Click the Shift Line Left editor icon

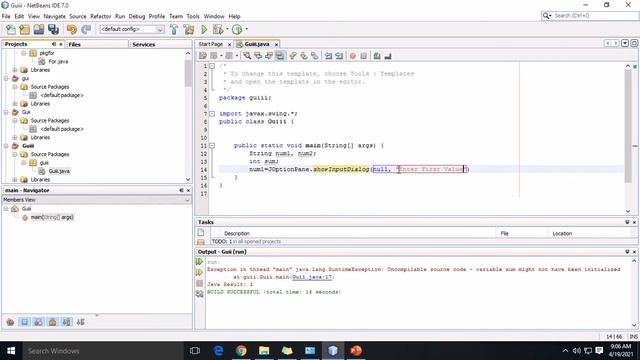(x=328, y=56)
